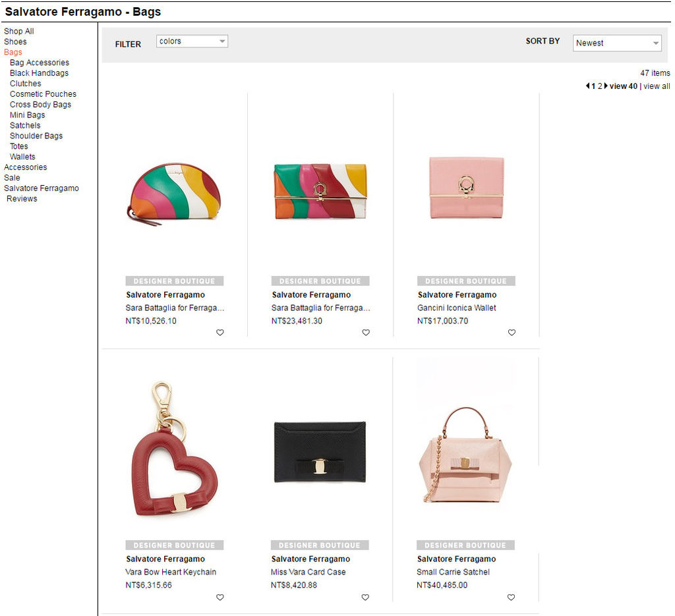The height and width of the screenshot is (616, 675).
Task: Open Wallets subcategory
Action: point(22,157)
